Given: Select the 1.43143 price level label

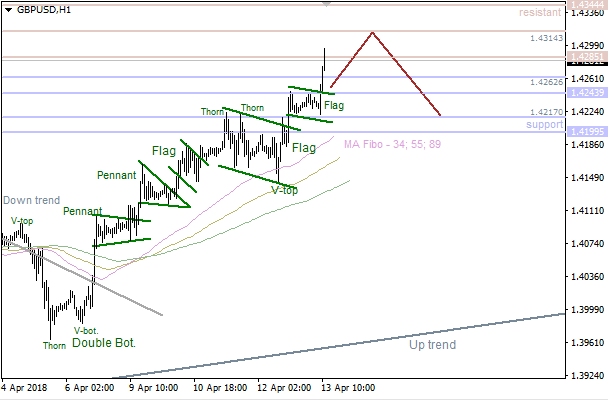Looking at the screenshot, I should tap(546, 38).
